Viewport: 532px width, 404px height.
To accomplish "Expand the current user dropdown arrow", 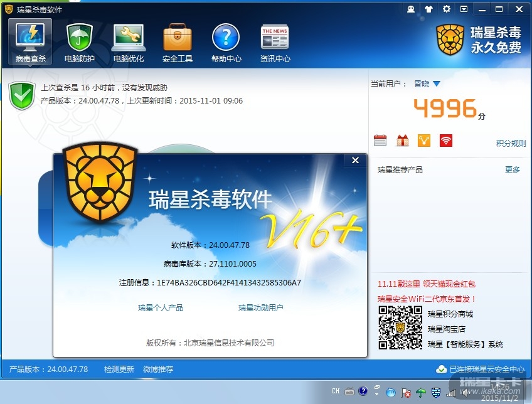I will [x=437, y=84].
